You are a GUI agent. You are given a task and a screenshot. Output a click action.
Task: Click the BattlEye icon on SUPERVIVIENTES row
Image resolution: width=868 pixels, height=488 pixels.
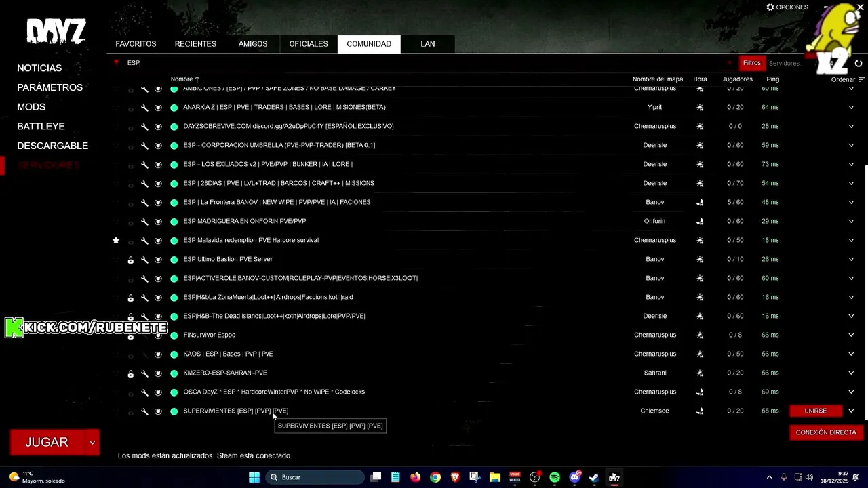pyautogui.click(x=158, y=411)
